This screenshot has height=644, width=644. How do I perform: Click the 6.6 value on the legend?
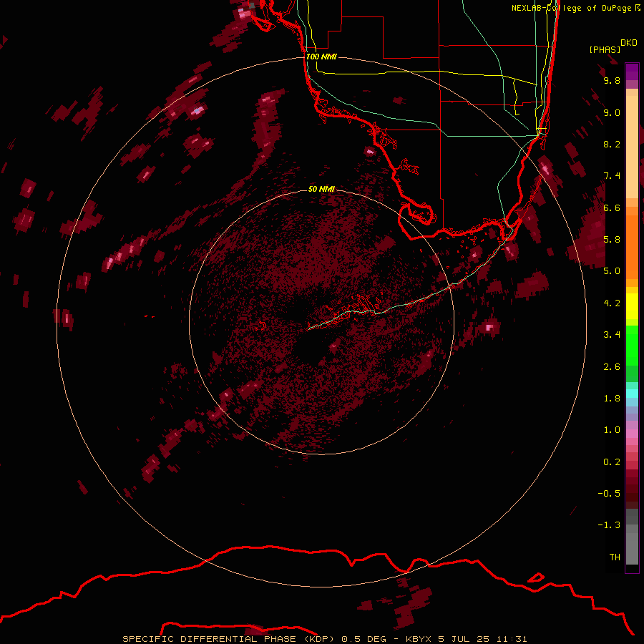[x=612, y=208]
